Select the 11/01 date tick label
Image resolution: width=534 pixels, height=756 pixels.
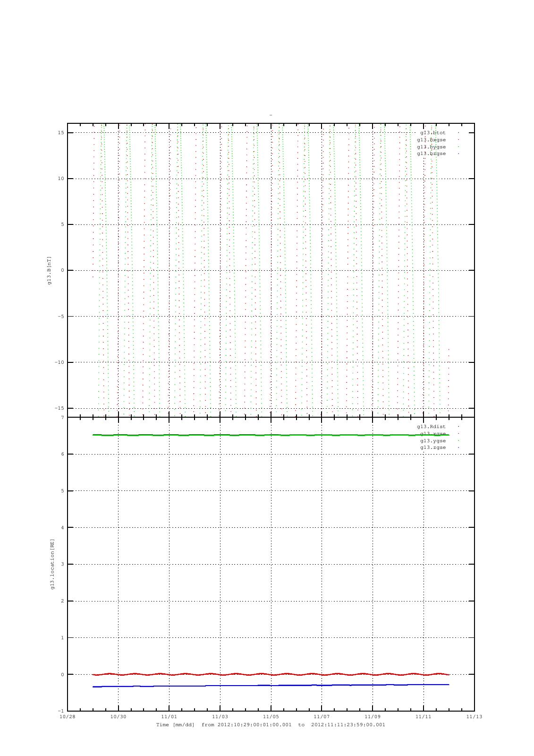[169, 717]
